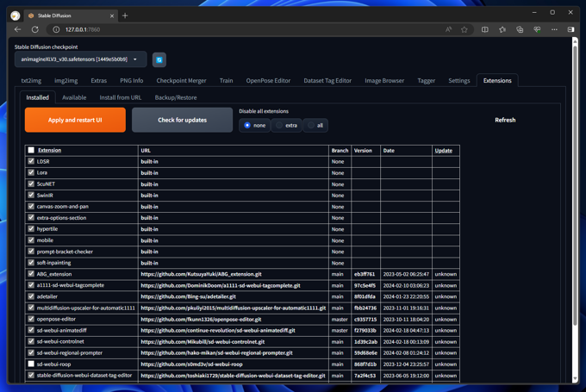586x392 pixels.
Task: Uncheck the SwinIR extension checkbox
Action: click(31, 195)
